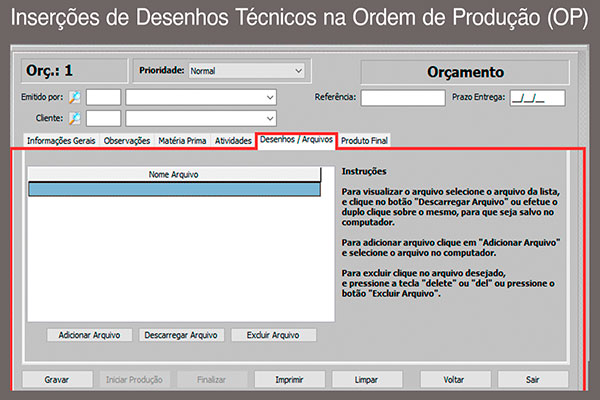
Task: Click the Referência input field
Action: coord(402,98)
